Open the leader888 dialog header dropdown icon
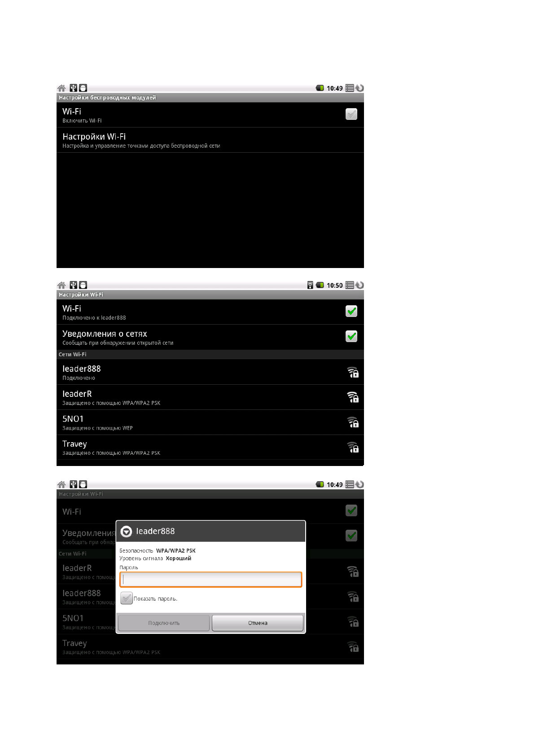The height and width of the screenshot is (756, 535). [x=127, y=532]
